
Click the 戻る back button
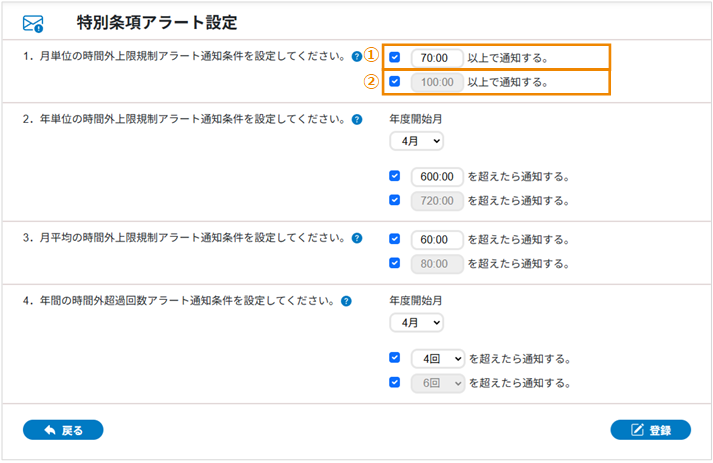click(x=63, y=430)
